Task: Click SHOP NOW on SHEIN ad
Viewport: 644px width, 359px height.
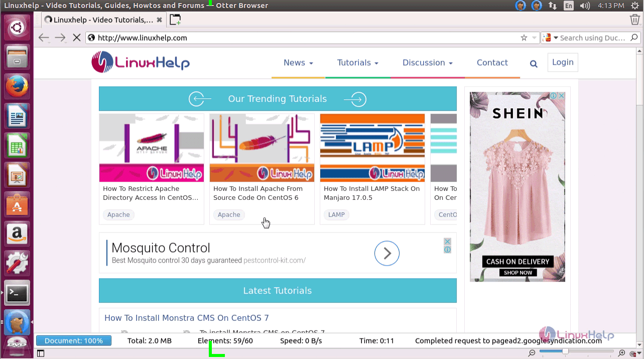Action: pos(518,273)
